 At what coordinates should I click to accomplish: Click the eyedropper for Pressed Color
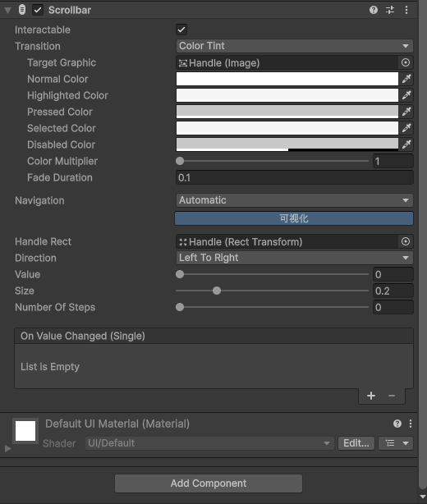(x=406, y=112)
